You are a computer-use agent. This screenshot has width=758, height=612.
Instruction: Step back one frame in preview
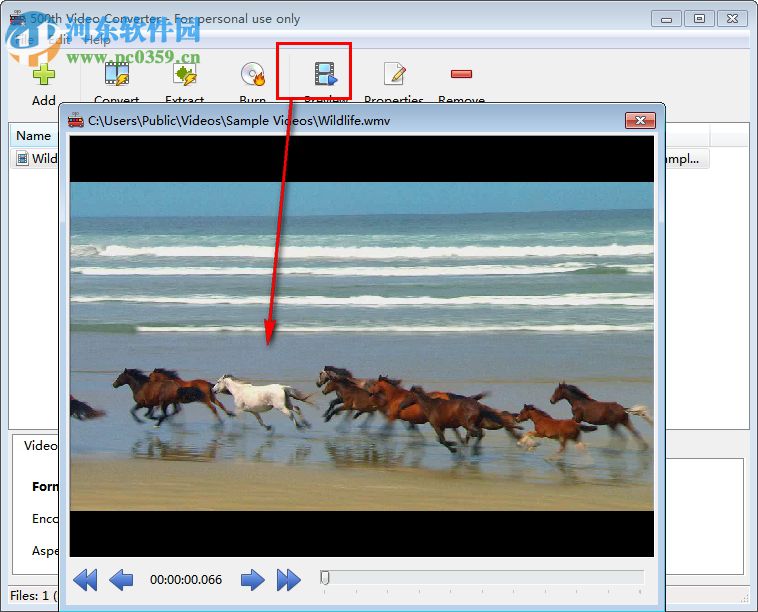pos(121,580)
